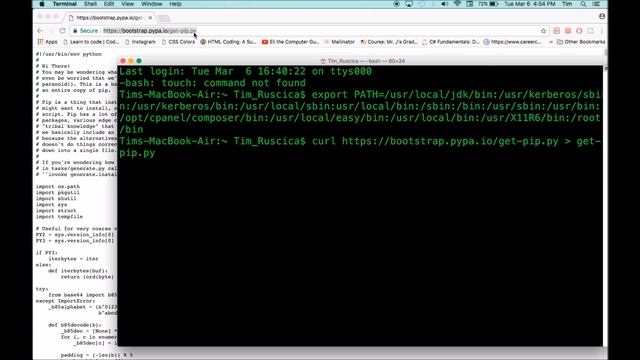Click the export PATH command line
The width and height of the screenshot is (640, 360).
coord(360,112)
